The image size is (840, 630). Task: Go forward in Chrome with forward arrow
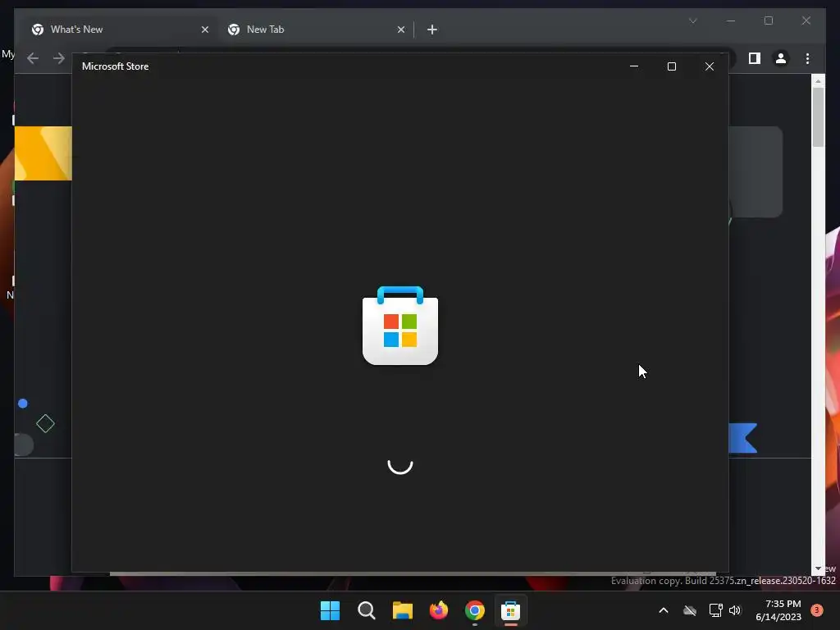coord(59,58)
